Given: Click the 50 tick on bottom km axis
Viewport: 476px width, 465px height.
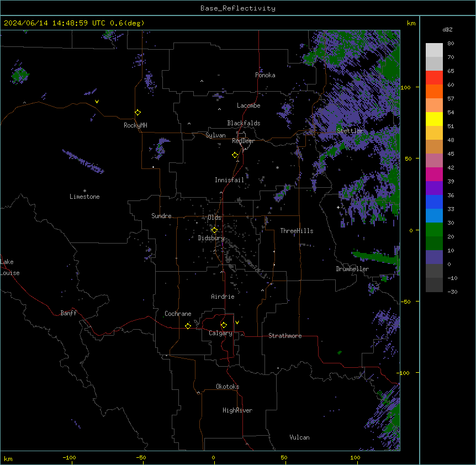Looking at the screenshot, I should click(284, 457).
